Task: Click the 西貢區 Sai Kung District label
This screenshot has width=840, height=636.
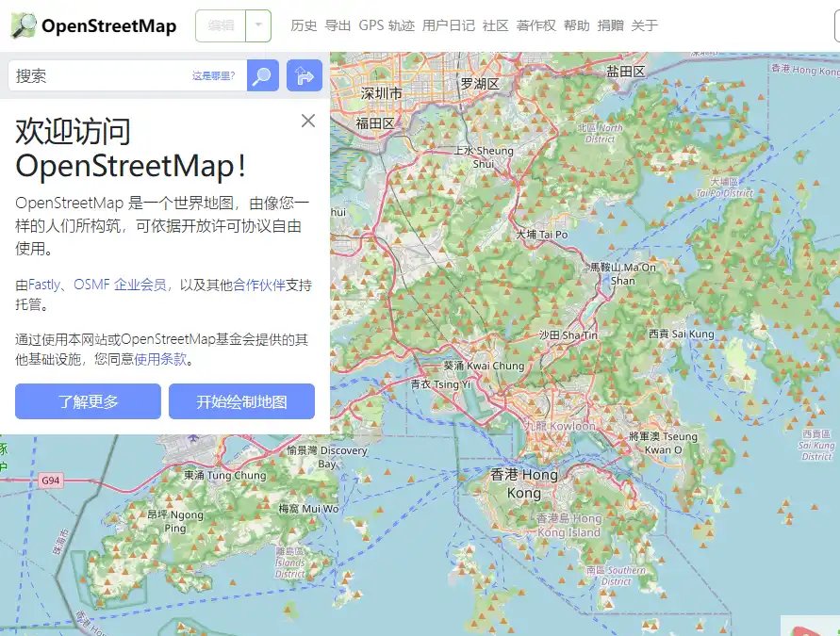Action: coord(816,445)
